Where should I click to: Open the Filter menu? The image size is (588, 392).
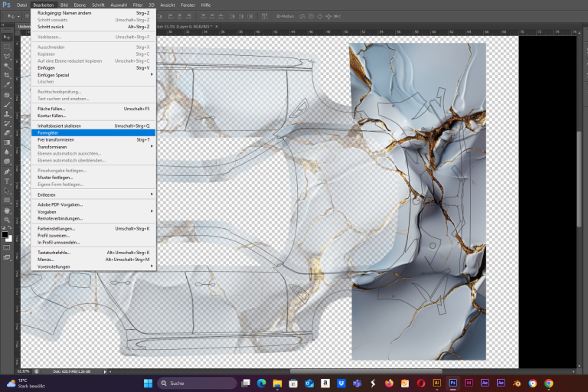click(138, 5)
